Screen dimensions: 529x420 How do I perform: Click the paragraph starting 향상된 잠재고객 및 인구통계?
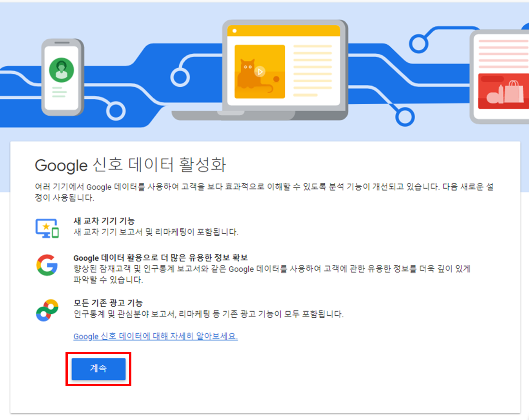[272, 274]
